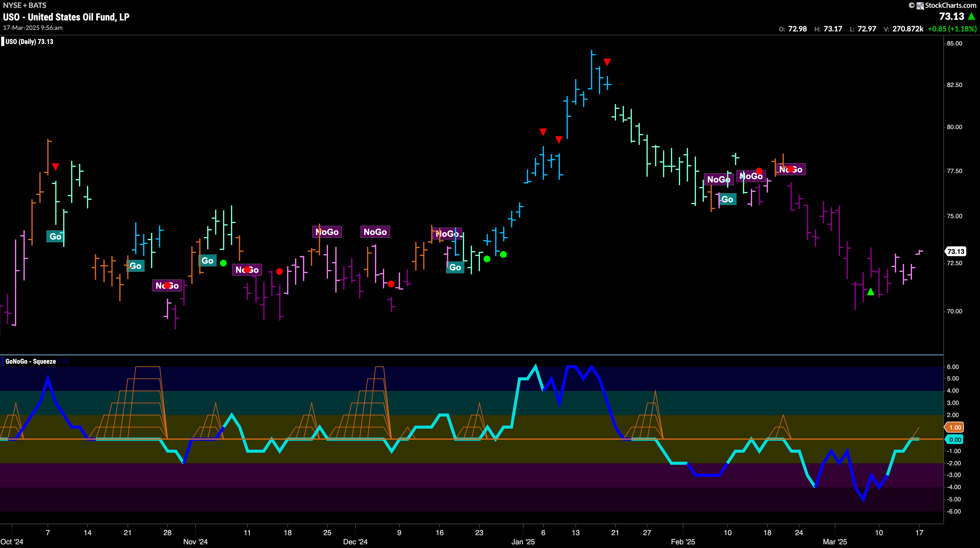Click the StockCharts.com logo icon
Screen dimensions: 980x548
(x=920, y=5)
